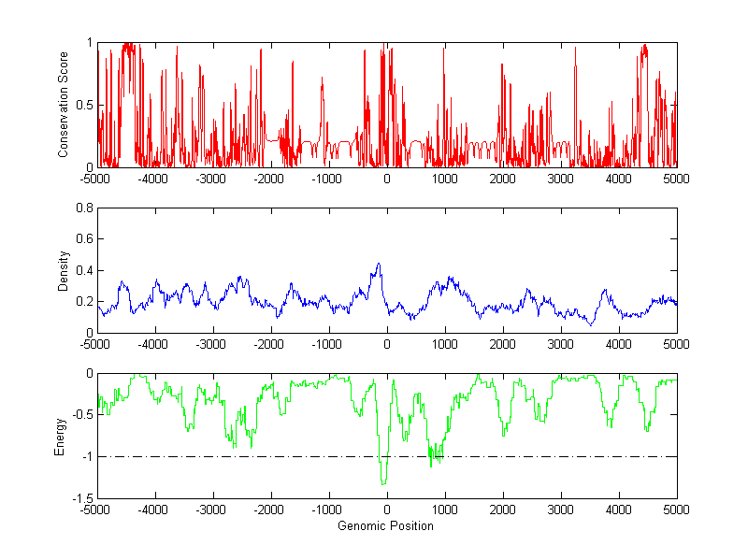Click the Density y-axis label

64,270
